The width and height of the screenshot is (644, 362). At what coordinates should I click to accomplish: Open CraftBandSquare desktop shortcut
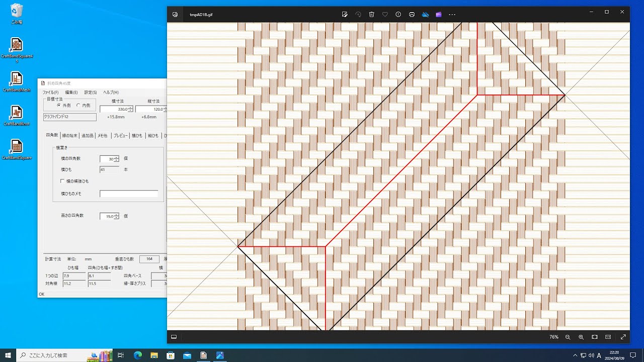pyautogui.click(x=17, y=149)
